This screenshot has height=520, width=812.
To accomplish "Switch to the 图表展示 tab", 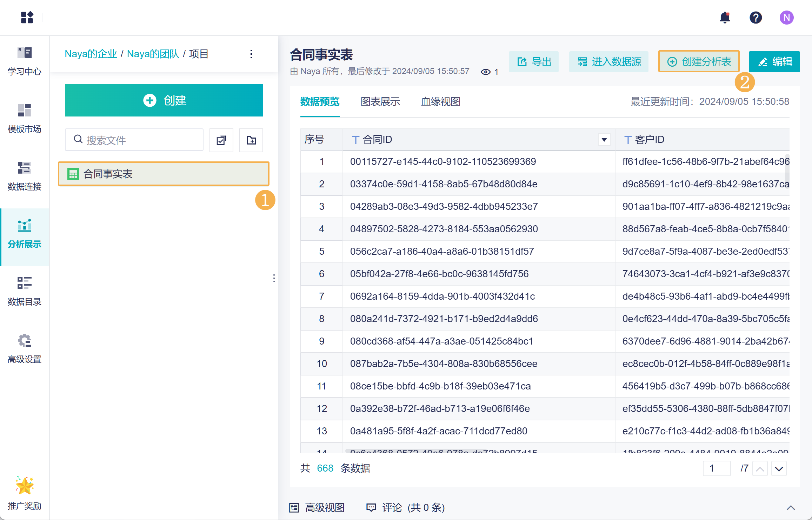I will click(380, 102).
